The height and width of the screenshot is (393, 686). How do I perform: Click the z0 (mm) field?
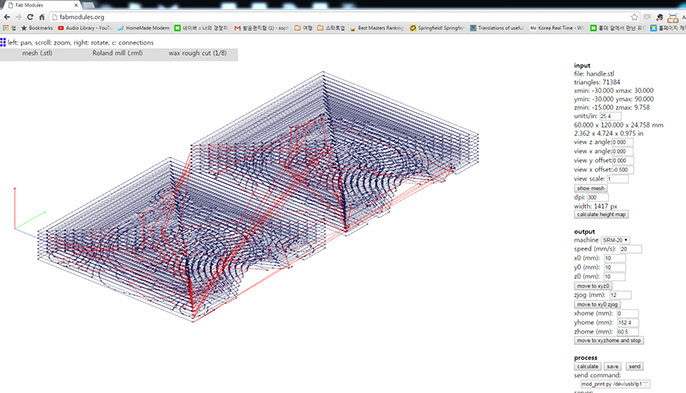coord(614,277)
